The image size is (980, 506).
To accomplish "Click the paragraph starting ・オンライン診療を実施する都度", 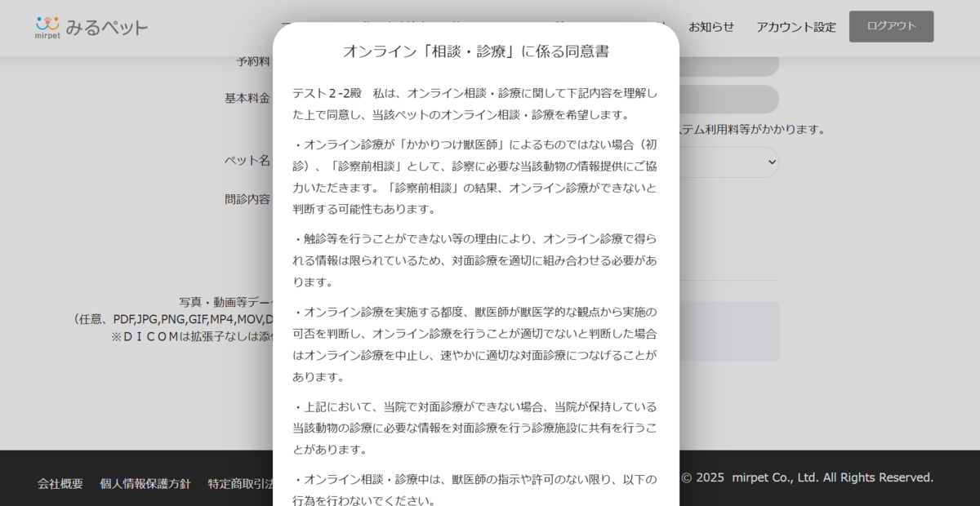I will tap(474, 344).
